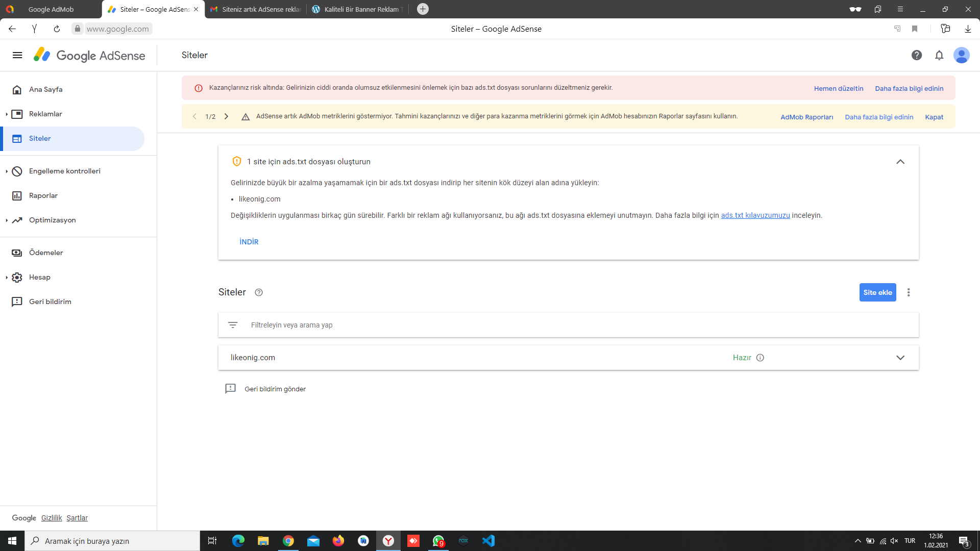The width and height of the screenshot is (980, 551).
Task: Expand Optimizasyon submenu arrow
Action: tap(7, 220)
